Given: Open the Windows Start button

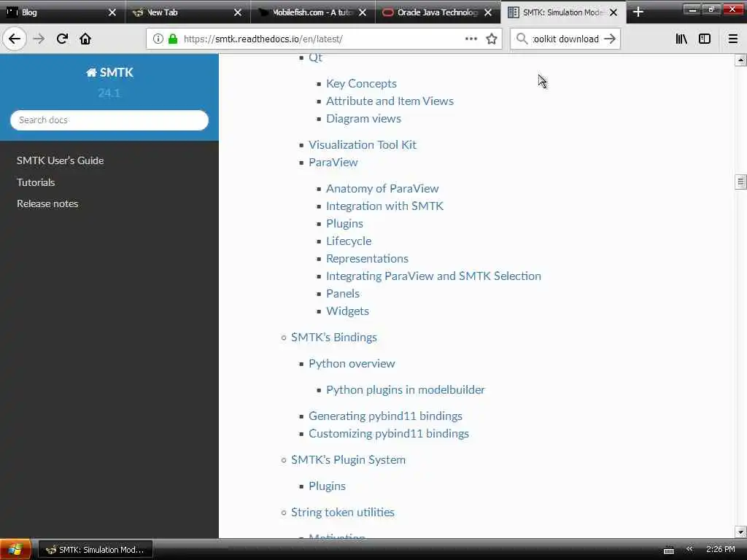Looking at the screenshot, I should 15,550.
